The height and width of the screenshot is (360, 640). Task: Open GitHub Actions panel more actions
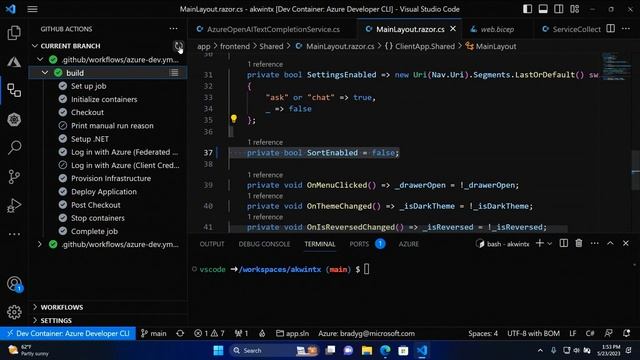pos(173,29)
